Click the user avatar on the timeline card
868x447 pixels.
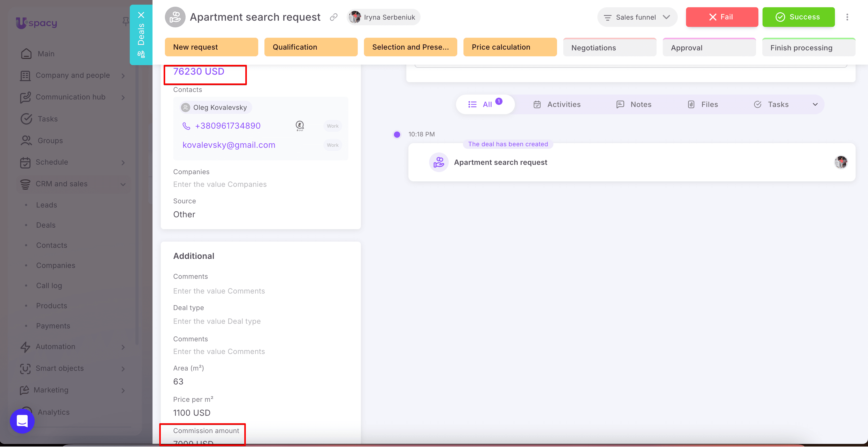pos(841,162)
